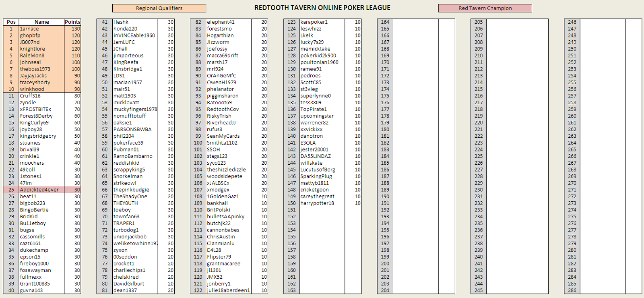This screenshot has height=298, width=644.
Task: Click the empty name cell at position 205
Action: pos(509,22)
